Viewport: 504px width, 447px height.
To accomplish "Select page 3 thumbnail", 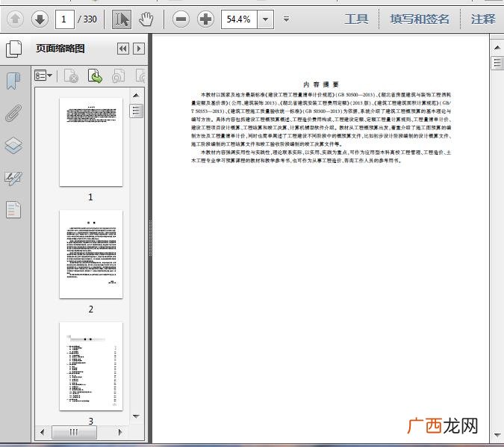I will click(x=91, y=366).
